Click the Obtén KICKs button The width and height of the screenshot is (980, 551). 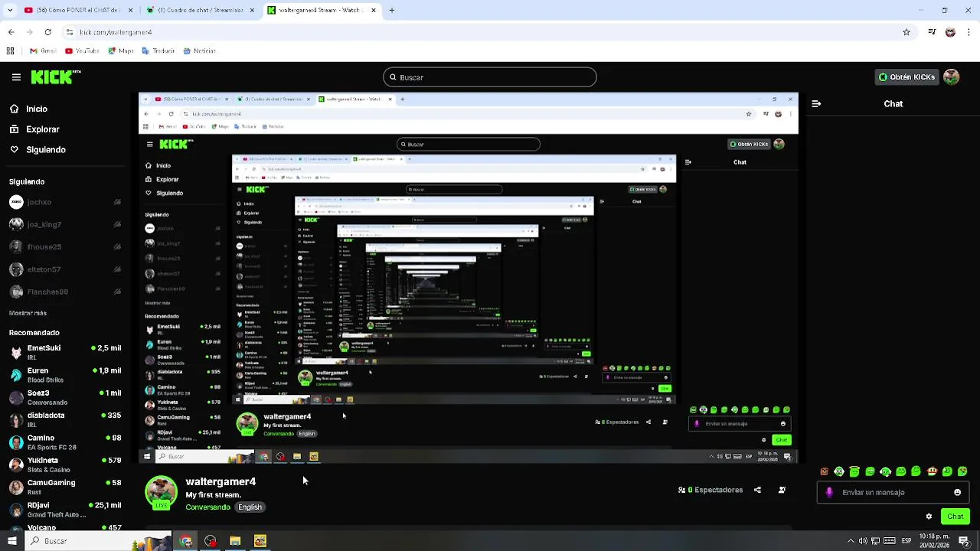[907, 77]
